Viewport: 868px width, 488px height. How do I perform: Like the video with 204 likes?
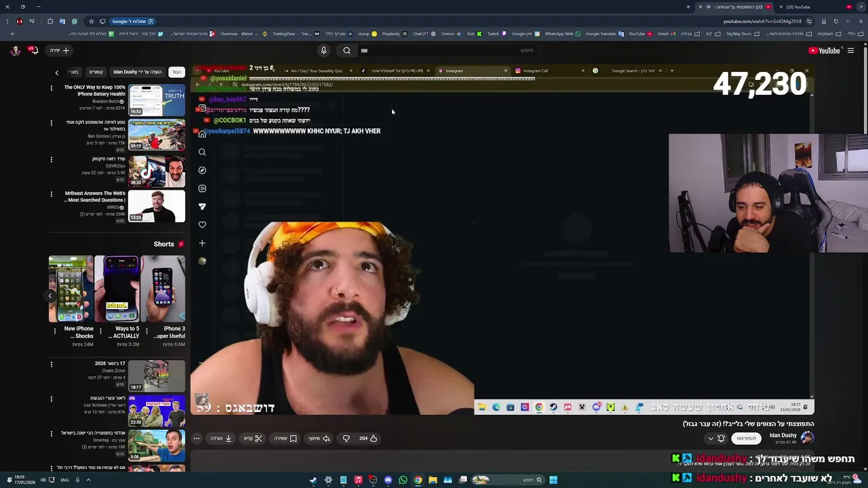coord(368,439)
